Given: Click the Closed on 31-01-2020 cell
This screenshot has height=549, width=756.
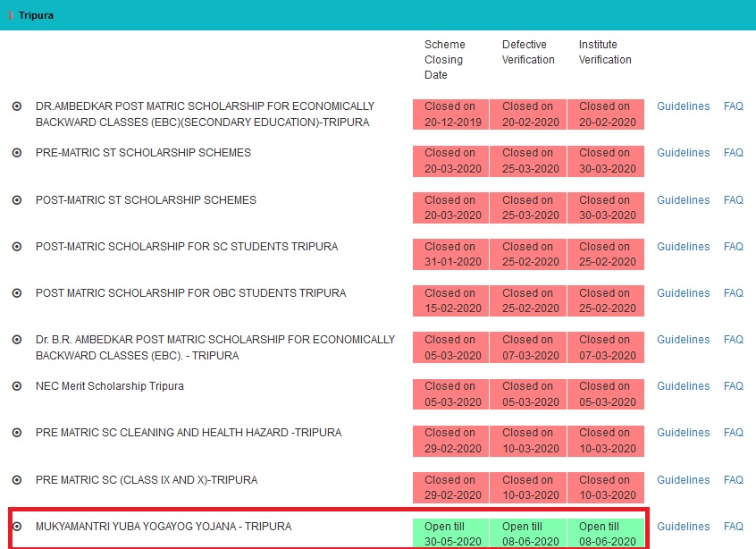Looking at the screenshot, I should [450, 254].
